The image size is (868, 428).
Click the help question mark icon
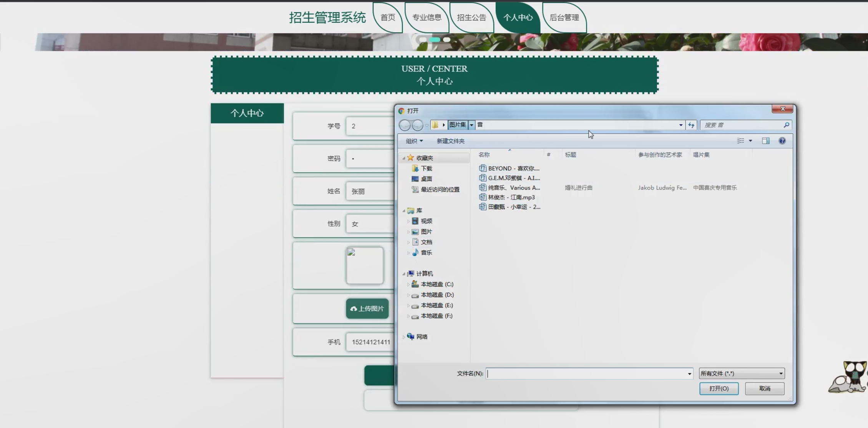tap(782, 141)
